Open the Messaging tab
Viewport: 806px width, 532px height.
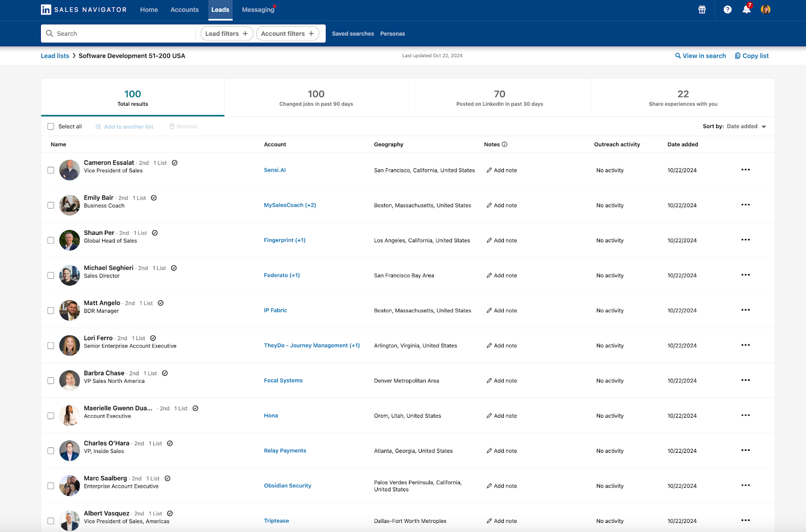tap(258, 10)
